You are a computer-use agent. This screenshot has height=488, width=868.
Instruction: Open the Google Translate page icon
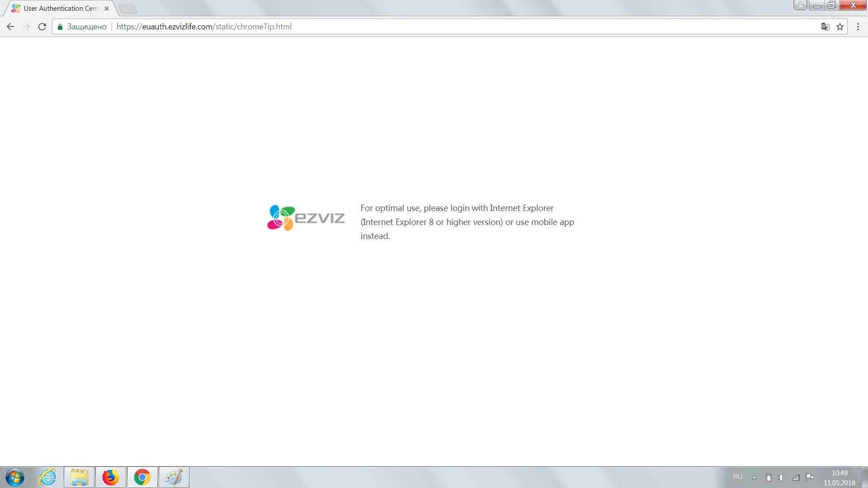826,27
